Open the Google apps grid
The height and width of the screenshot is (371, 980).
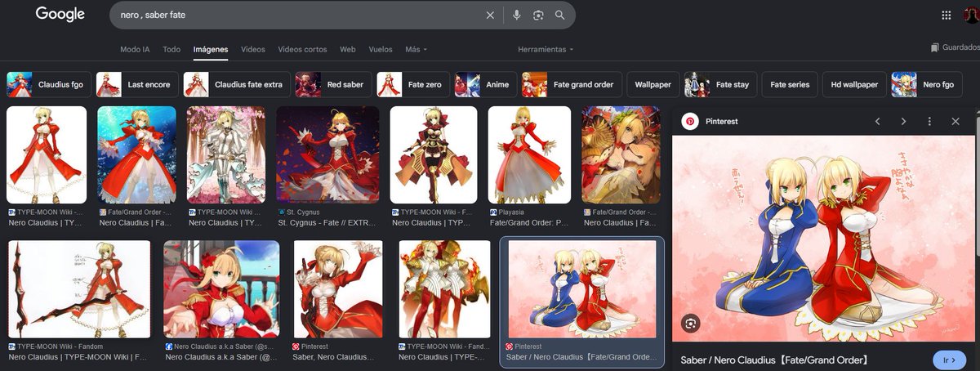947,15
